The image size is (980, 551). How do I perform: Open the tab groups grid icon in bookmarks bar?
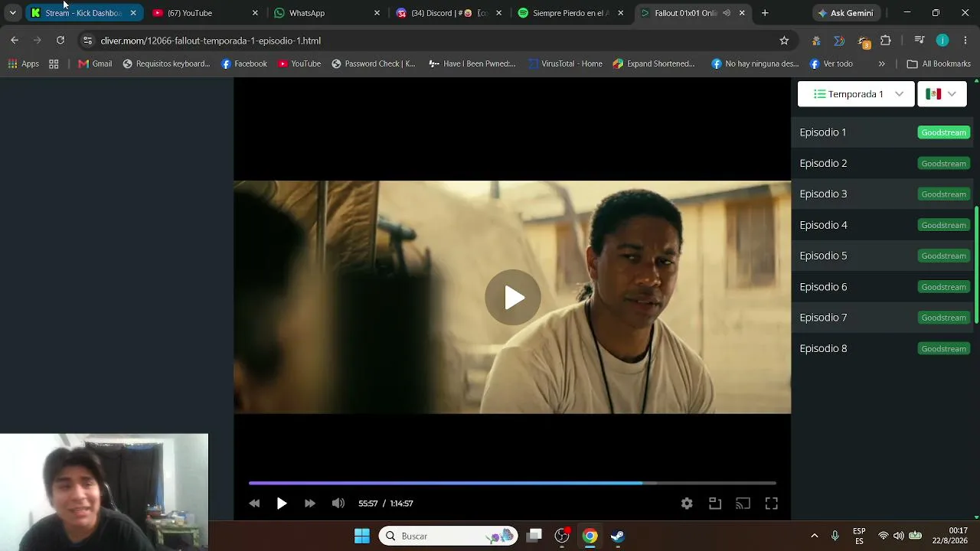(54, 64)
